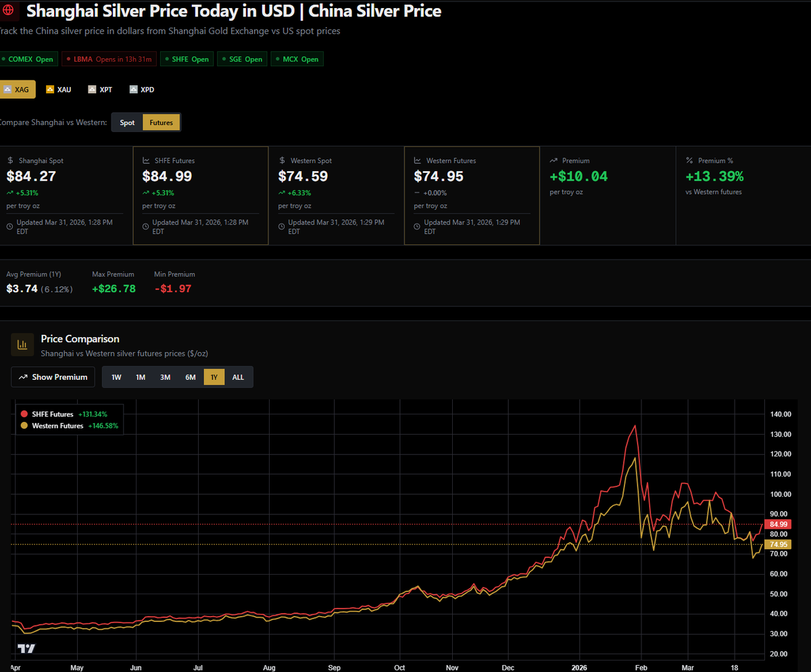
Task: Switch to the XAU gold tab
Action: click(x=59, y=89)
